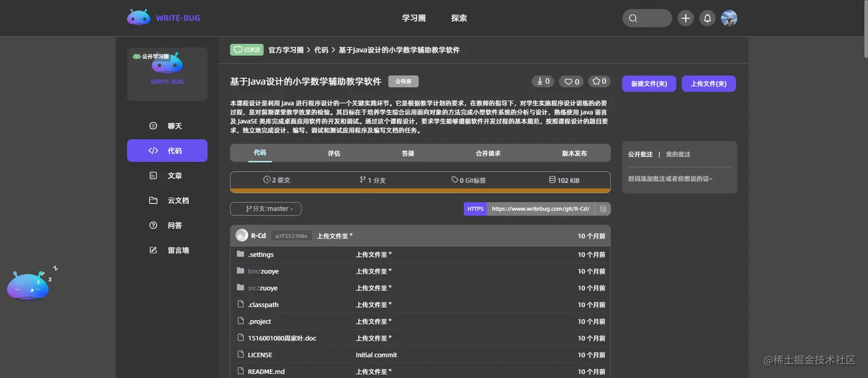Open the README.md file name
The width and height of the screenshot is (868, 378).
click(x=266, y=371)
